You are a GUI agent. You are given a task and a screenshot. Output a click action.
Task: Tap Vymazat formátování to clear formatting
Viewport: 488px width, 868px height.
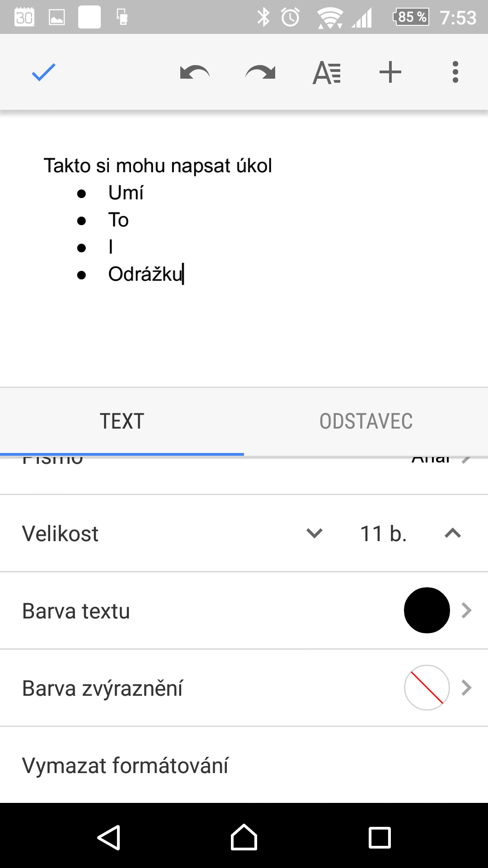click(x=125, y=765)
